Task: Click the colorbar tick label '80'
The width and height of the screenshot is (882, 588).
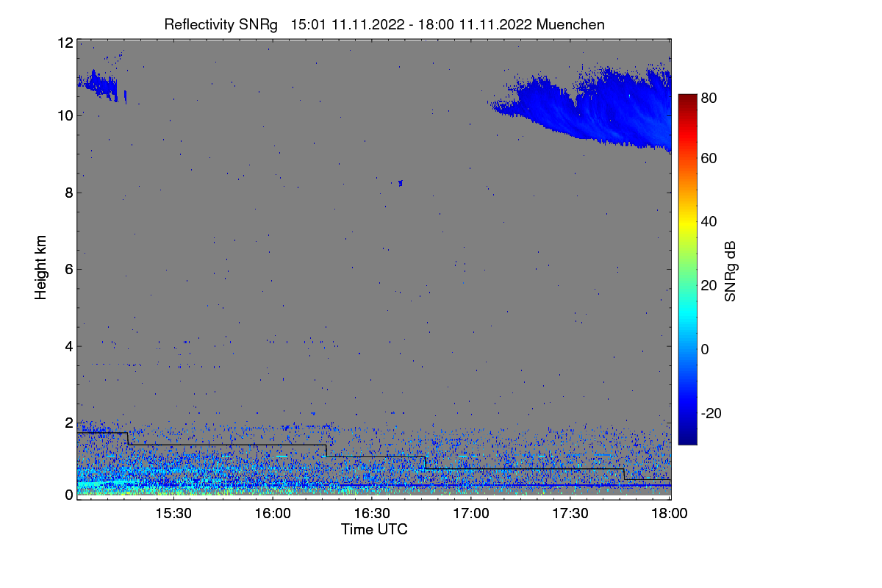Action: [x=709, y=98]
